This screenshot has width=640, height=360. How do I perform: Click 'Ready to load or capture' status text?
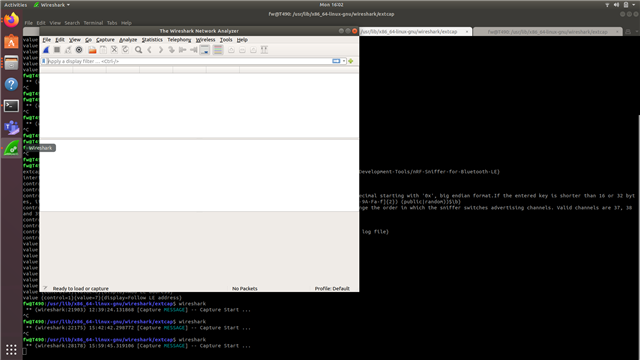pyautogui.click(x=80, y=289)
